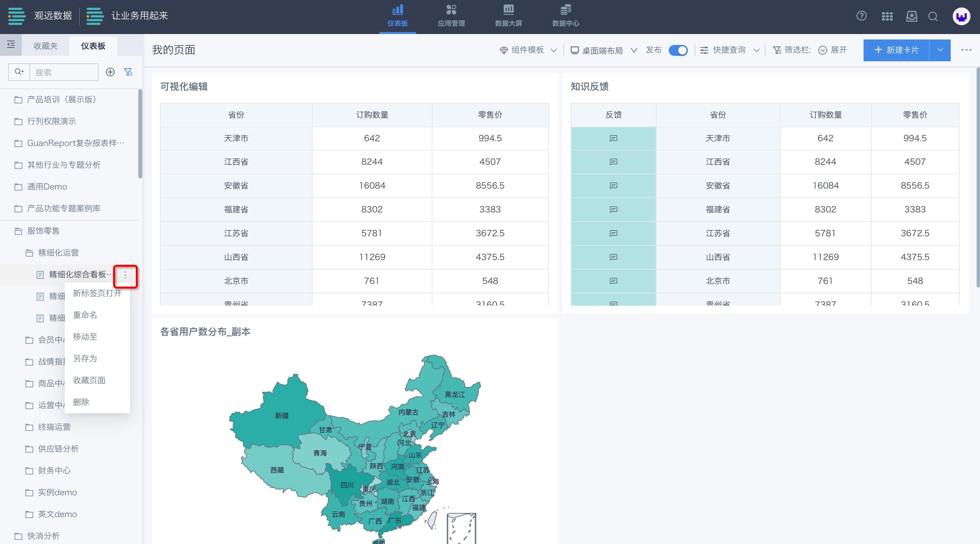This screenshot has width=980, height=544.
Task: Choose 新标签页打开 in context menu
Action: tap(97, 293)
